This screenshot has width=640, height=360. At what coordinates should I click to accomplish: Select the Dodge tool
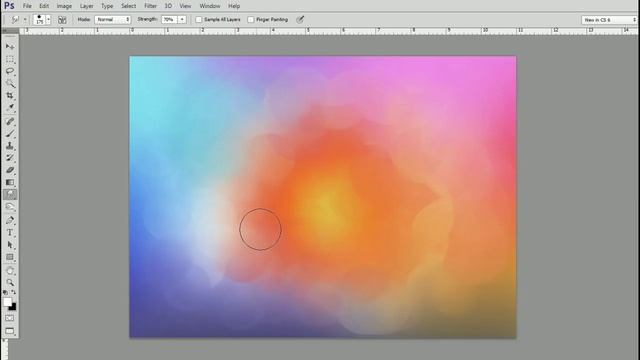pyautogui.click(x=10, y=207)
